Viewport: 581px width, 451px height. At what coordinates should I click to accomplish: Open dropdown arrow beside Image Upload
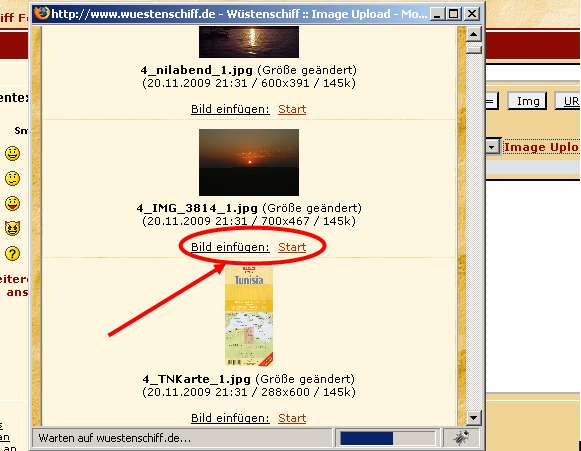[492, 147]
